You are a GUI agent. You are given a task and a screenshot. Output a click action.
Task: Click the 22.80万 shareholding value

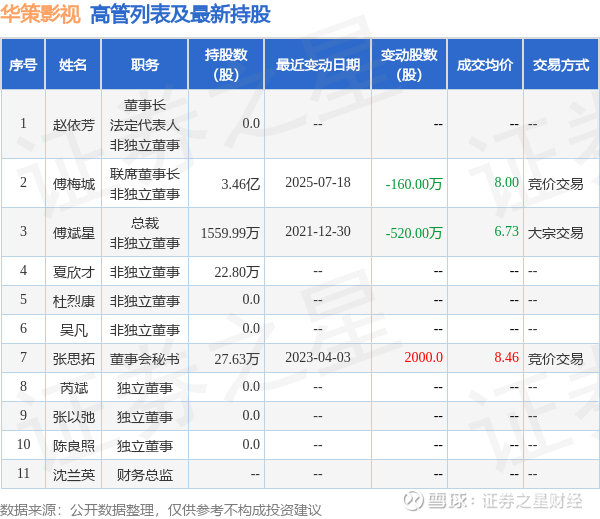click(x=237, y=272)
